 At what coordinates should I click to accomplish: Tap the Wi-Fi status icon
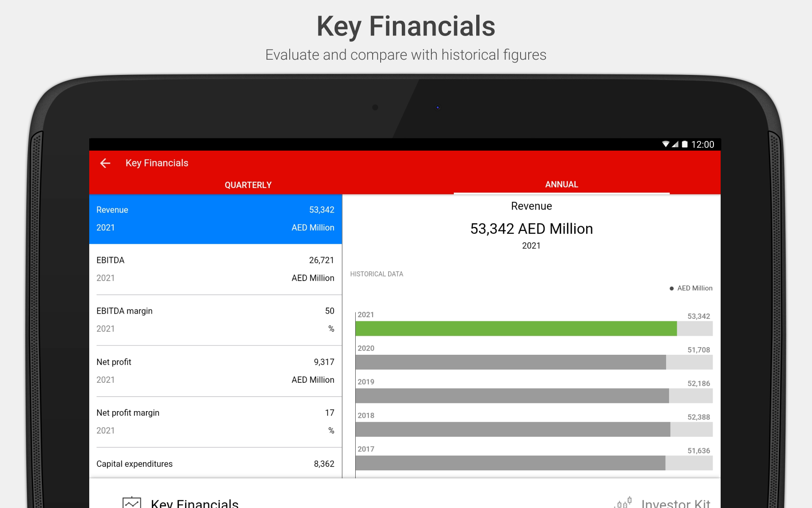[x=665, y=144]
